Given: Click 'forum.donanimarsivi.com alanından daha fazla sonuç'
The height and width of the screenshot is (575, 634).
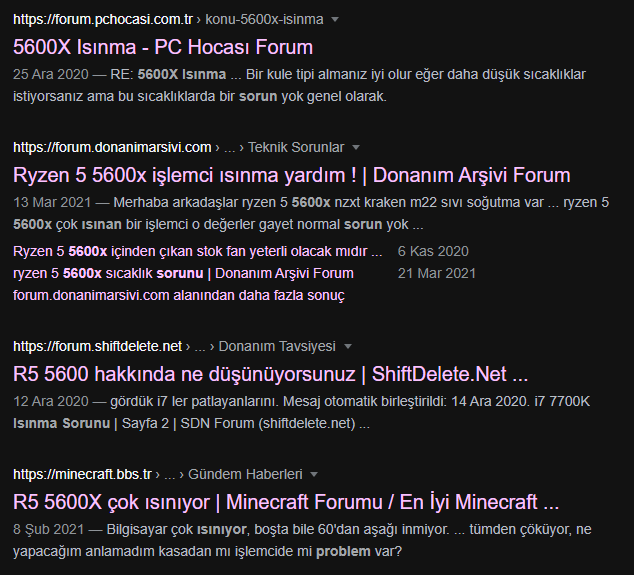Looking at the screenshot, I should (179, 296).
